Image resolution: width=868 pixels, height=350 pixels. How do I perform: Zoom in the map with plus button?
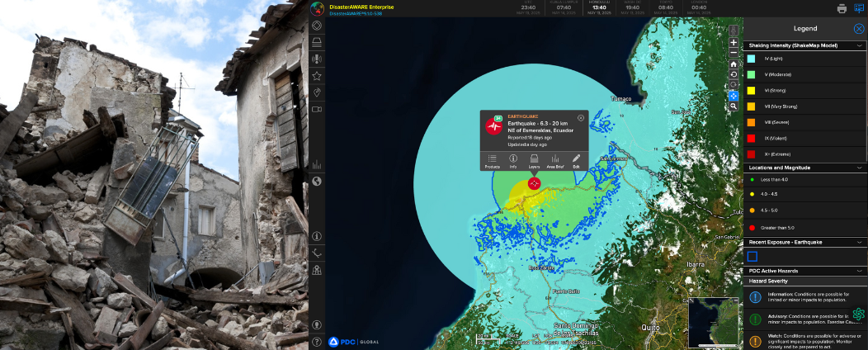tap(734, 43)
